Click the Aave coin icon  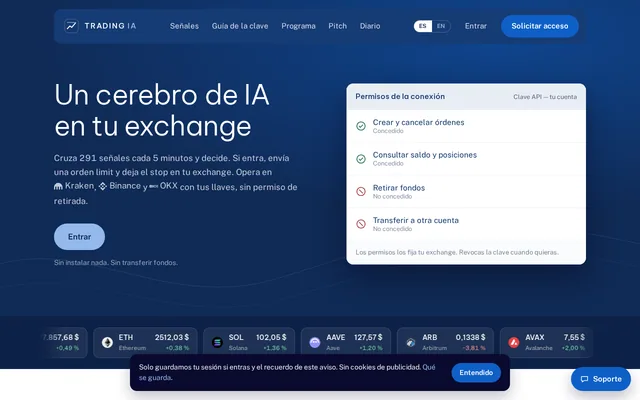[x=315, y=342]
